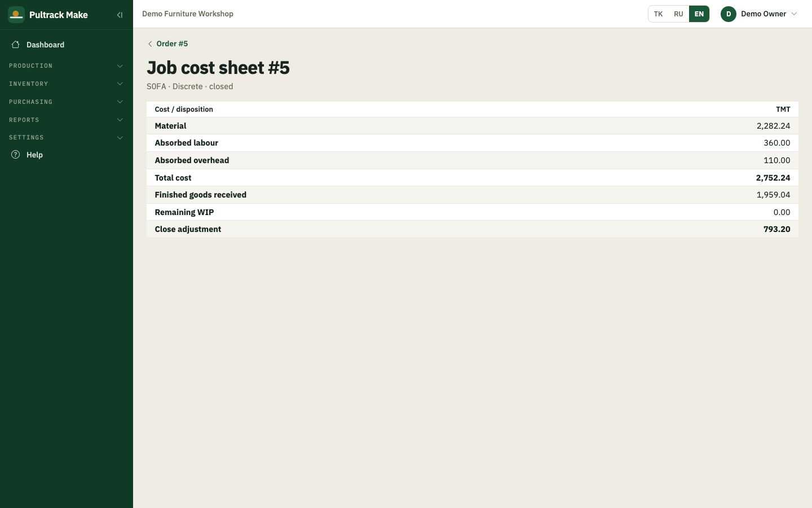The image size is (812, 508).
Task: Click the 110.00 overhead value
Action: [x=777, y=160]
